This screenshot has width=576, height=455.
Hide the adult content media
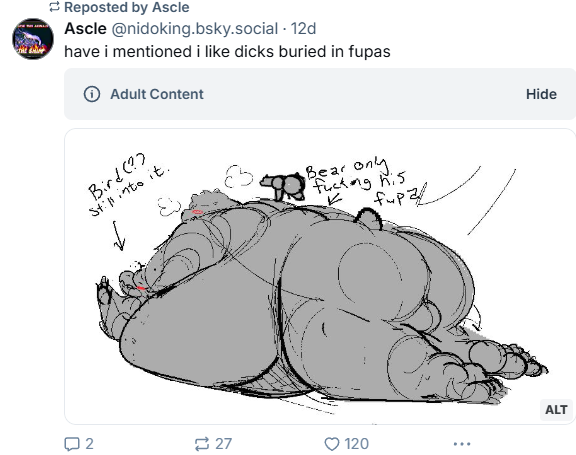coord(541,94)
